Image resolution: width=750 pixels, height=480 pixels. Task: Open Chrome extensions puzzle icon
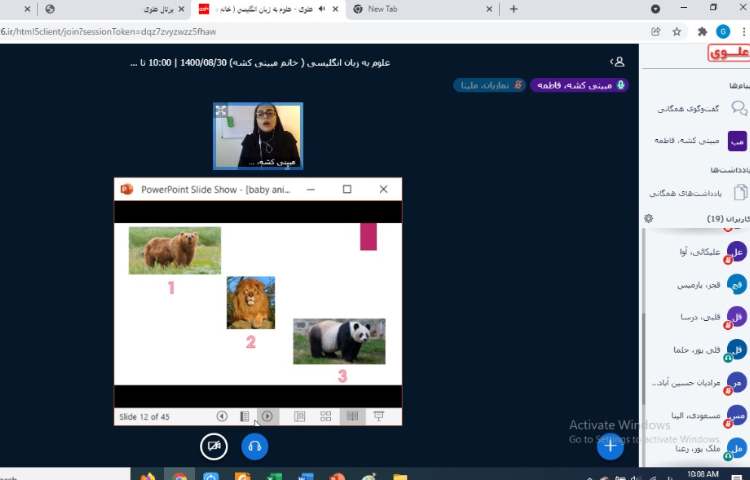[702, 32]
